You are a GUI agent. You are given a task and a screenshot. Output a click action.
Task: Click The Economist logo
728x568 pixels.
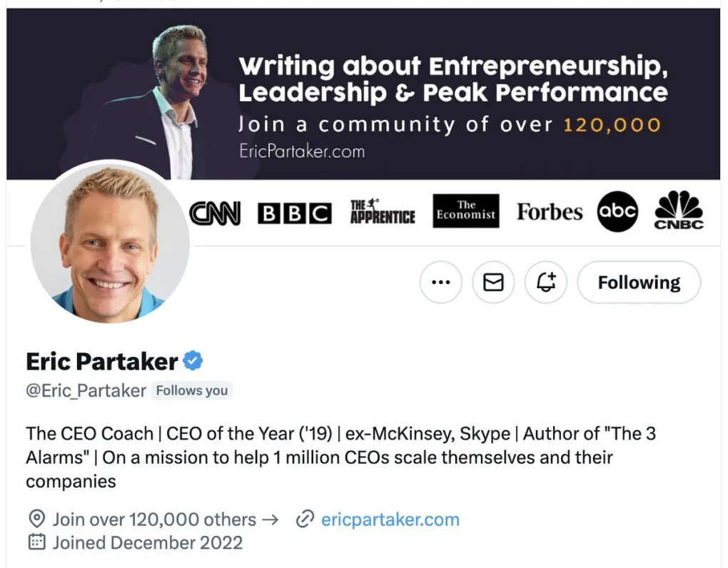465,211
